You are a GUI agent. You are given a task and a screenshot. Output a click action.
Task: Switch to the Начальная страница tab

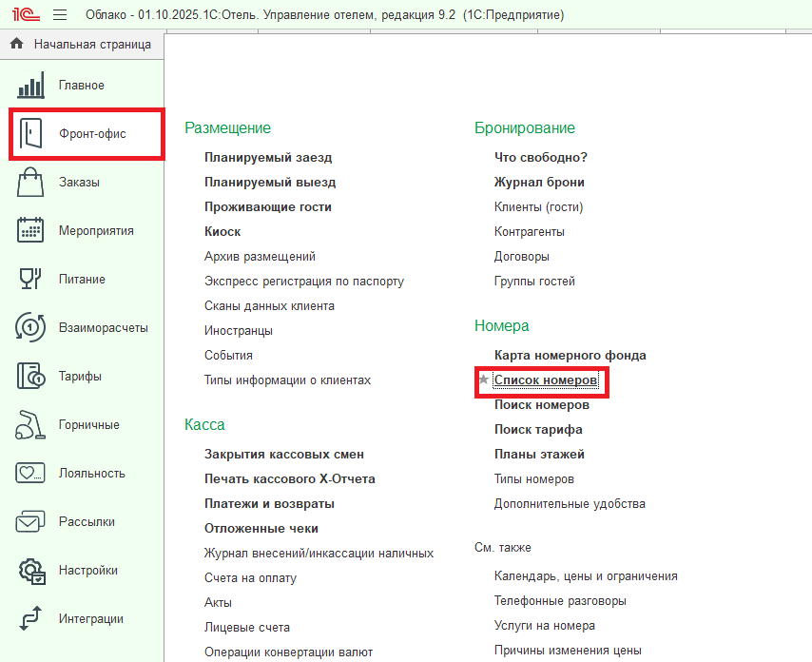(x=82, y=44)
